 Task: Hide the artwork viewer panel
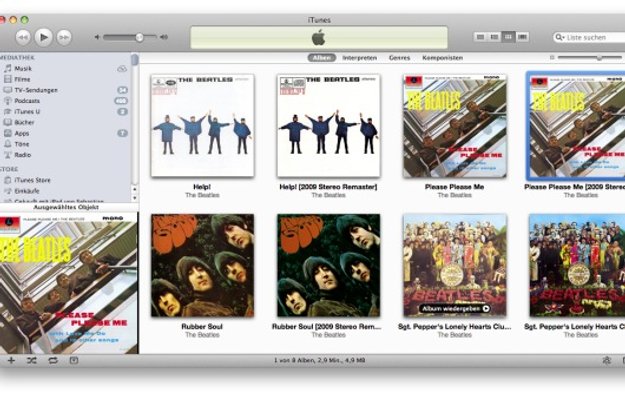[74, 361]
